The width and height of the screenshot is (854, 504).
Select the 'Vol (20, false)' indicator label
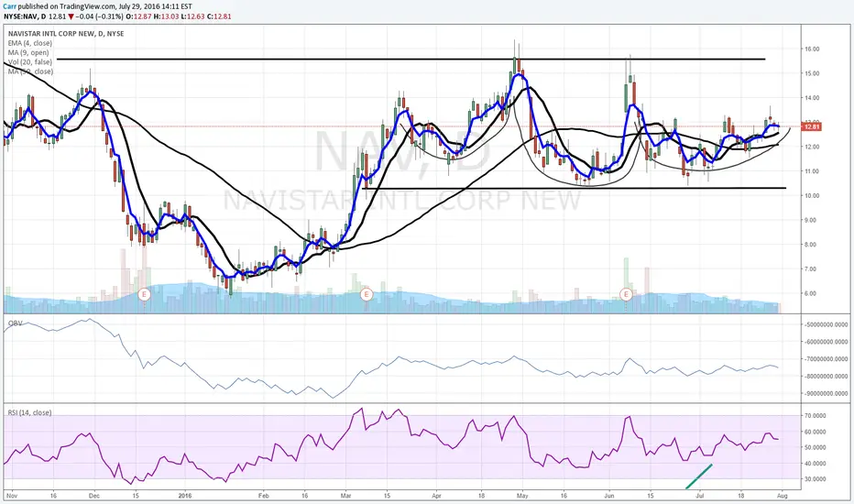pyautogui.click(x=30, y=61)
